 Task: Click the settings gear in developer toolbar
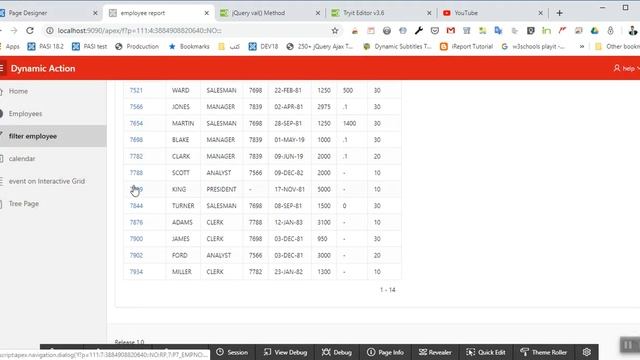click(x=587, y=352)
